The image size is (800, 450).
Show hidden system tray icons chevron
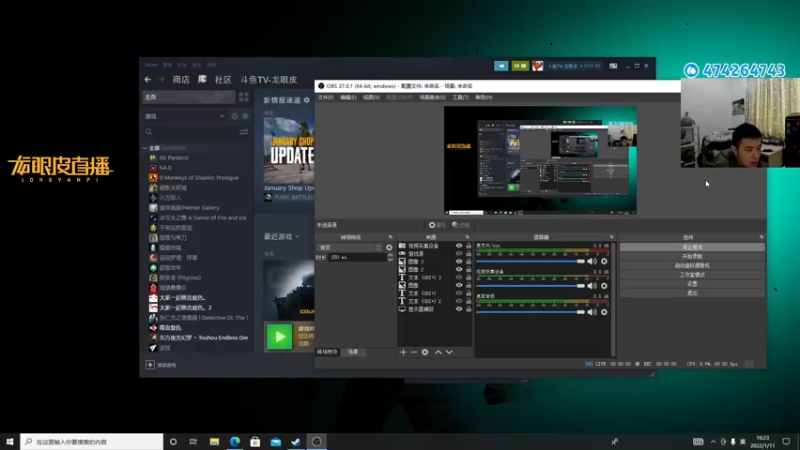pyautogui.click(x=713, y=442)
